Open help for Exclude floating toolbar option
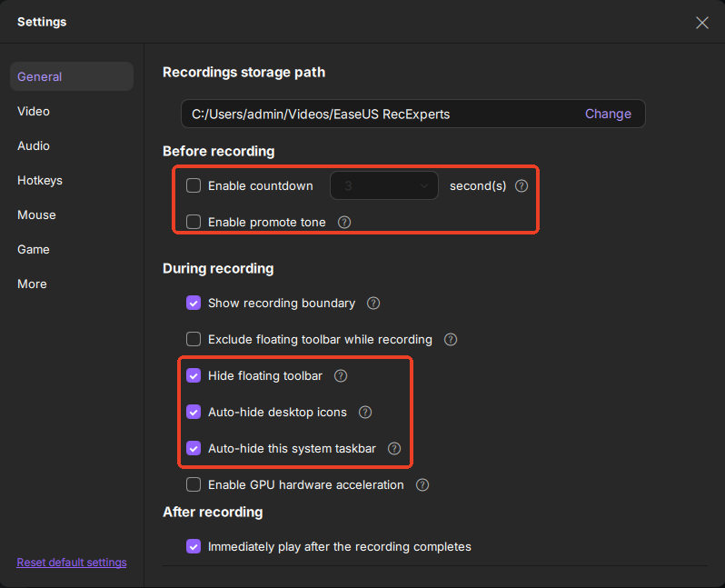Screen dimensions: 725x588 (451, 340)
